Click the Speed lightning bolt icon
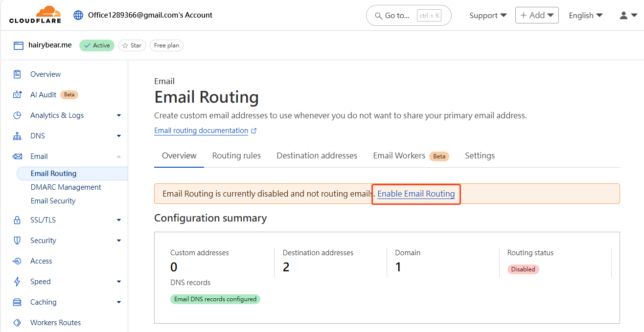Viewport: 644px width, 332px height. coord(17,282)
